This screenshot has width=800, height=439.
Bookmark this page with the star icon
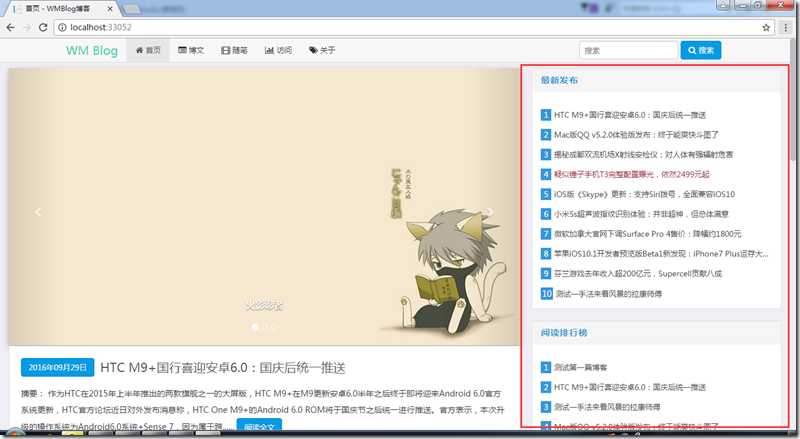(766, 28)
